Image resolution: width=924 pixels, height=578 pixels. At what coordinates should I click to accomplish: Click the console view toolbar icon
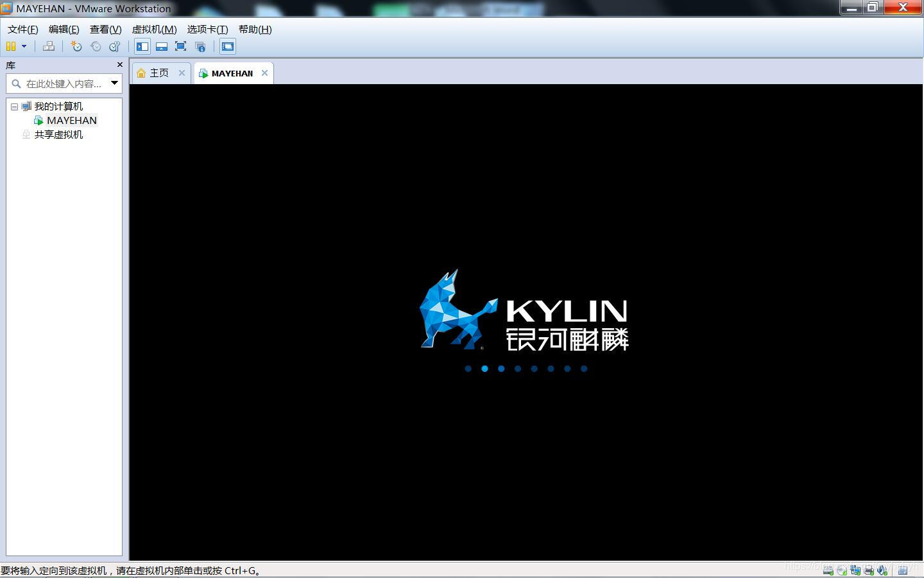pyautogui.click(x=227, y=46)
